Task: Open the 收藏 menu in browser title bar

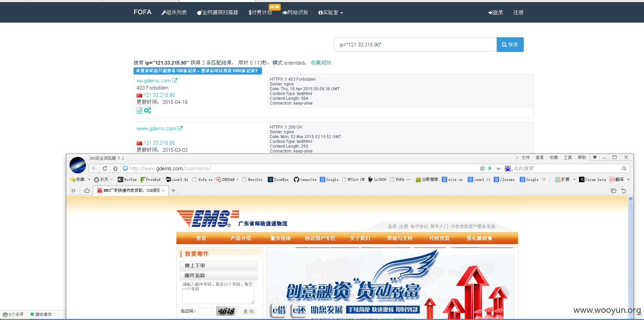Action: (554, 158)
